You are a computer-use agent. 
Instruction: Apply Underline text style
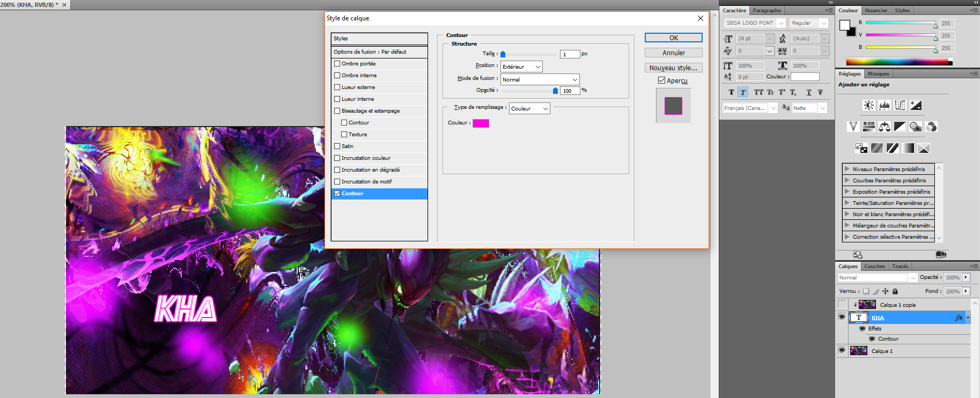click(809, 92)
